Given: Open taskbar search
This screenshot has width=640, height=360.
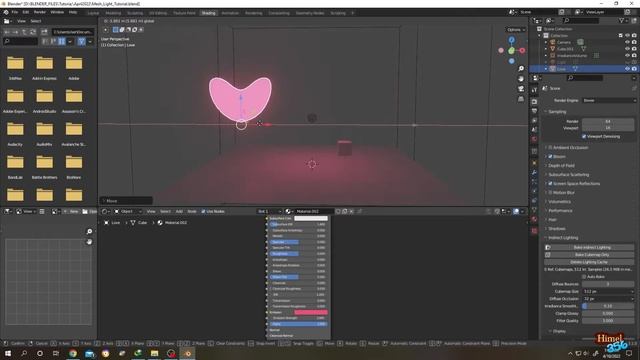Looking at the screenshot, I should point(24,353).
